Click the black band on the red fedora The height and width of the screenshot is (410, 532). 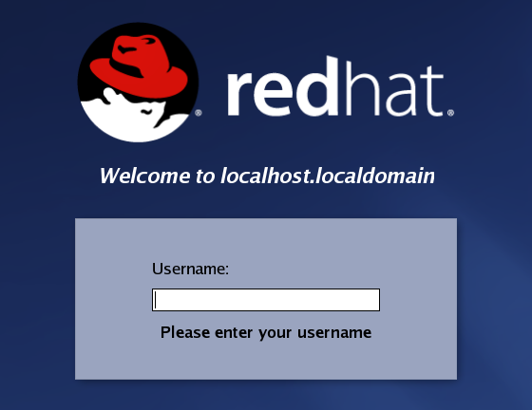coord(126,67)
